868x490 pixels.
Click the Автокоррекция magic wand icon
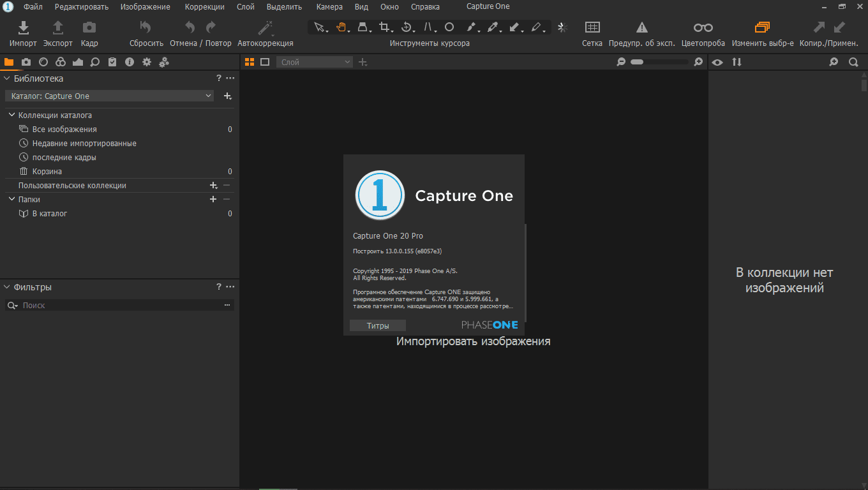[x=265, y=27]
